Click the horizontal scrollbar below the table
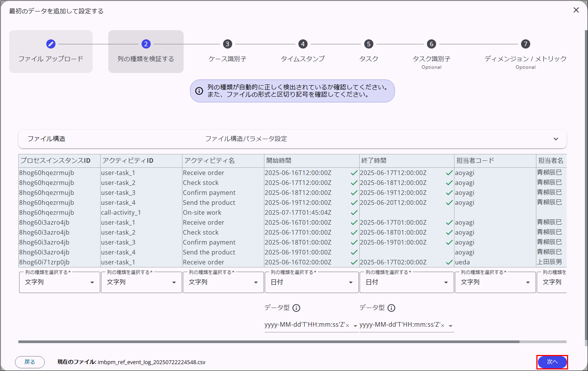 coord(269,342)
